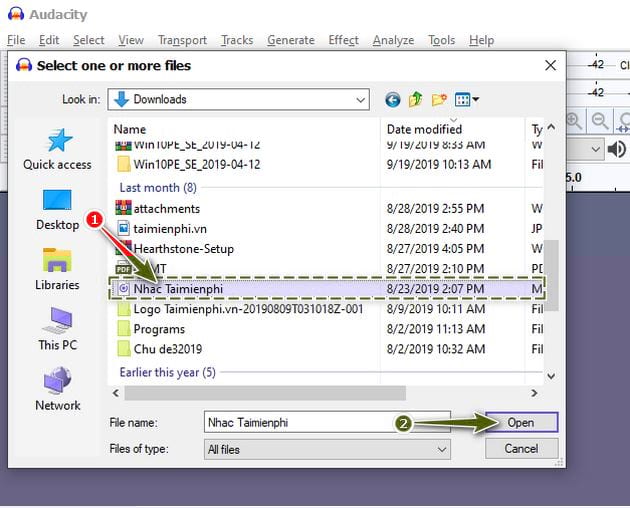Click the Win10PE_SE_2019-04-12 folder icon
Image resolution: width=630 pixels, height=508 pixels.
tap(123, 164)
